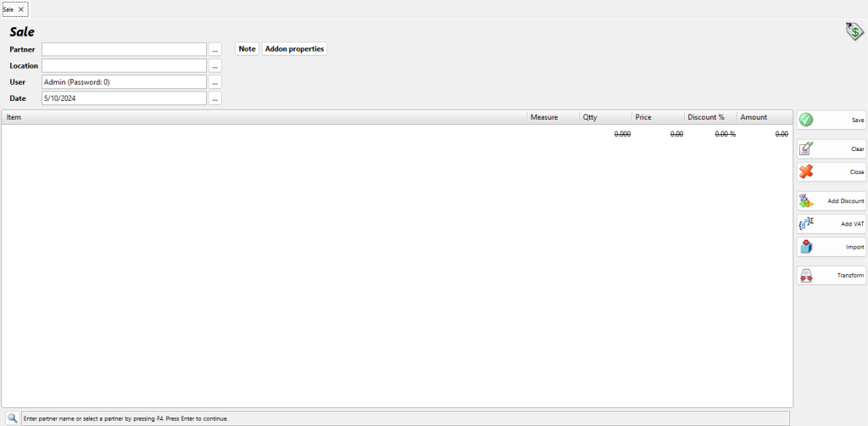Click the Transform icon
This screenshot has height=426, width=868.
(x=806, y=276)
